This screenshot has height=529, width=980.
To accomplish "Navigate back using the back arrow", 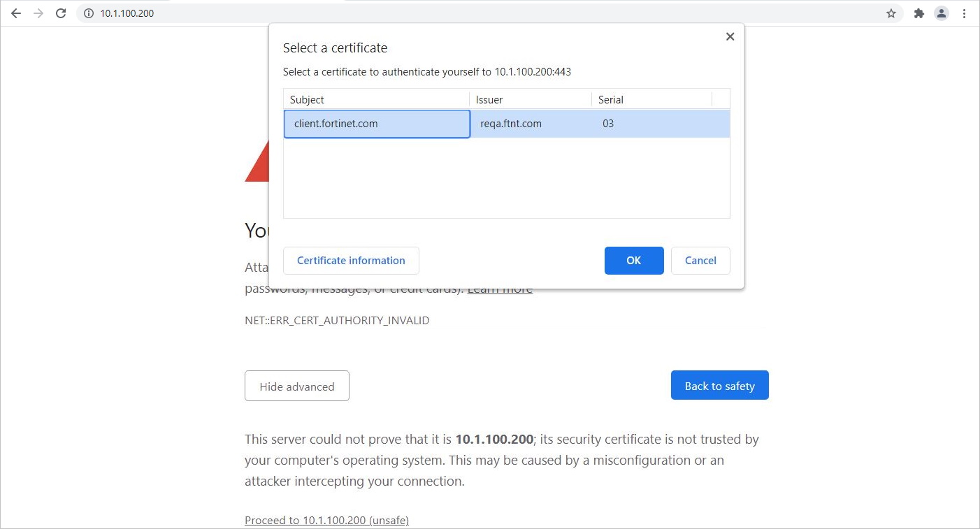I will (15, 13).
